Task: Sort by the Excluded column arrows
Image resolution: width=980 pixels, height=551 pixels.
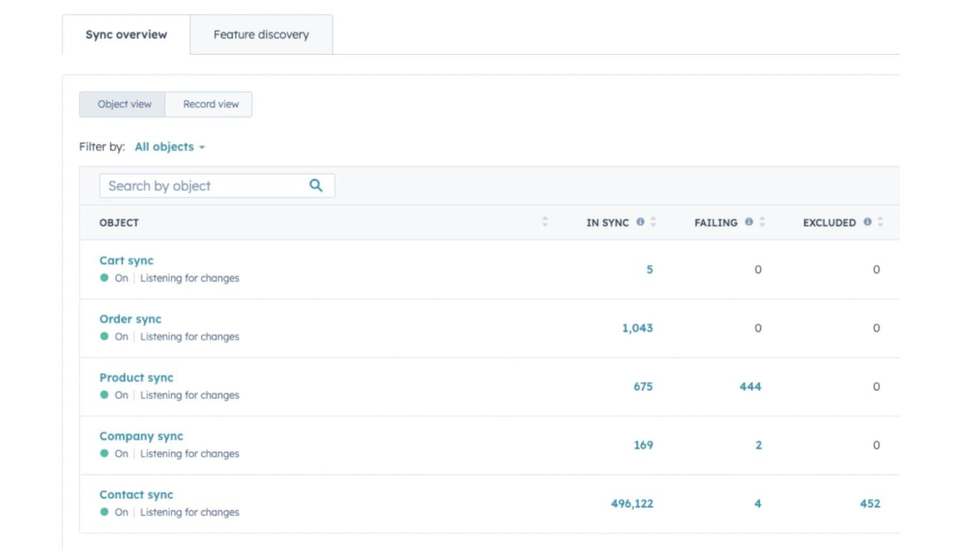Action: pyautogui.click(x=880, y=222)
